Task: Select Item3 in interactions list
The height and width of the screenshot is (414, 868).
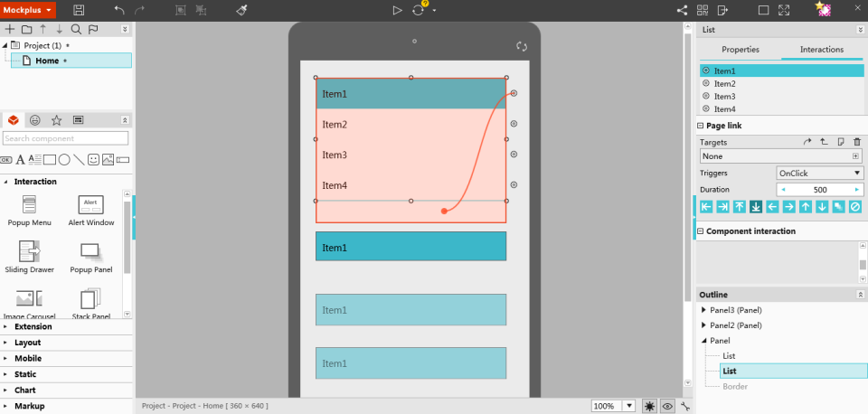Action: [x=781, y=97]
